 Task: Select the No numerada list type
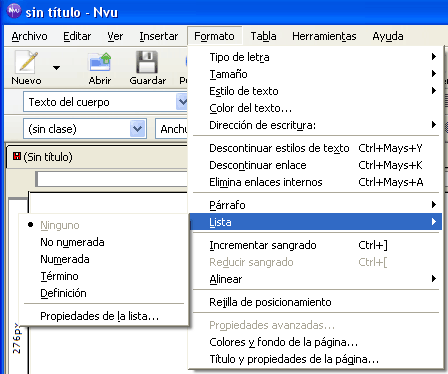[x=104, y=242]
